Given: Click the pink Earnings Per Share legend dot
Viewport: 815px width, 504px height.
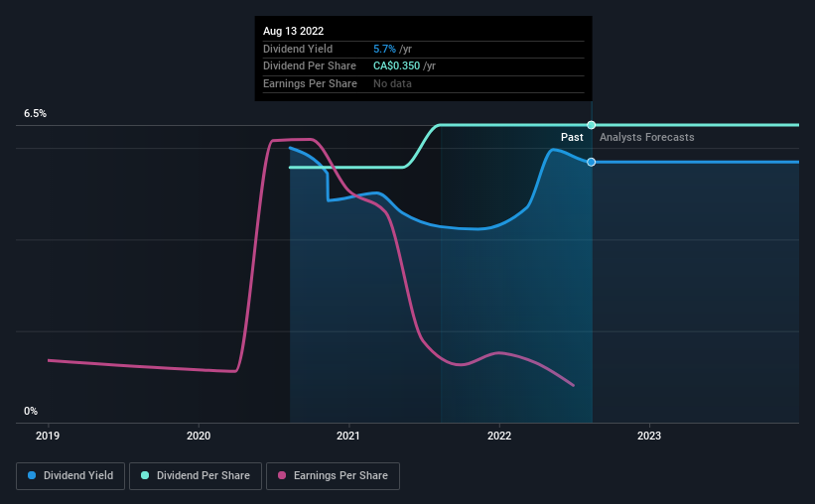Looking at the screenshot, I should pyautogui.click(x=282, y=475).
